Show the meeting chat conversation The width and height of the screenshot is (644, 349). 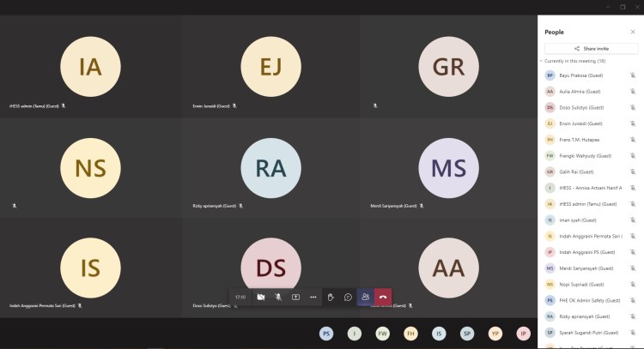coord(348,297)
